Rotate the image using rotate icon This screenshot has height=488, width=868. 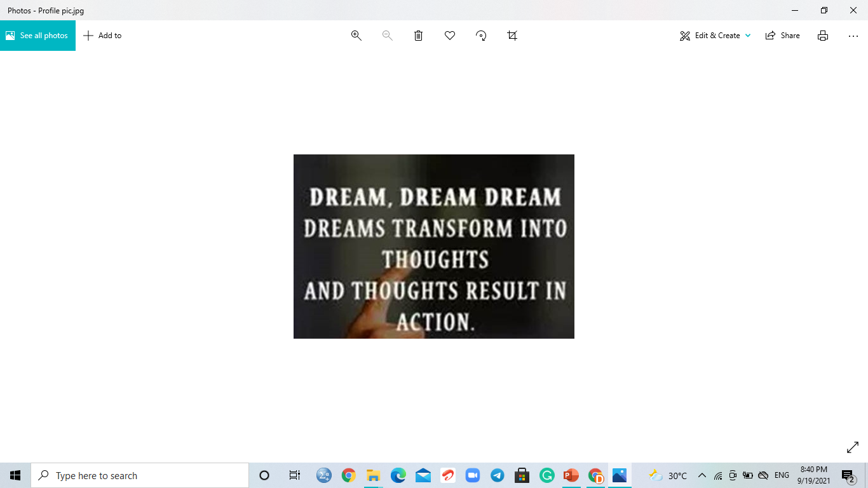[x=481, y=36]
